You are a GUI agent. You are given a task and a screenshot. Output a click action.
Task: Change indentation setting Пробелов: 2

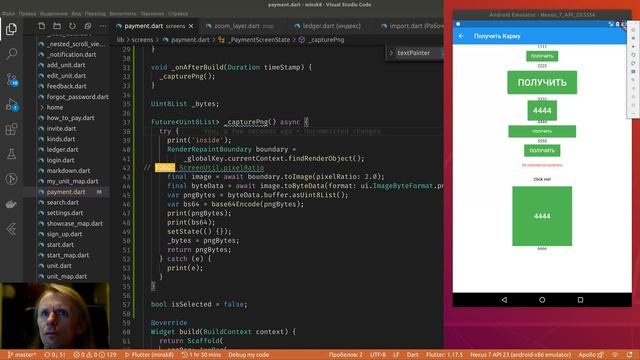(346, 355)
